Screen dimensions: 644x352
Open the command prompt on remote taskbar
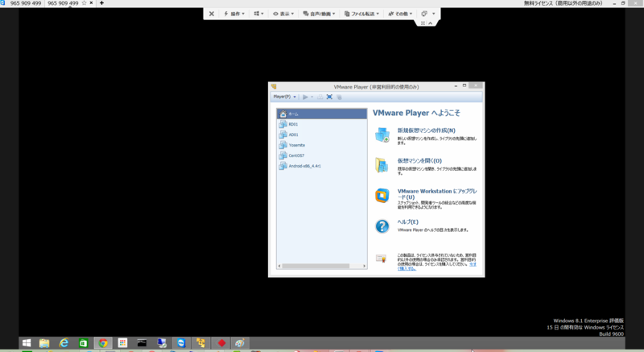click(x=142, y=343)
